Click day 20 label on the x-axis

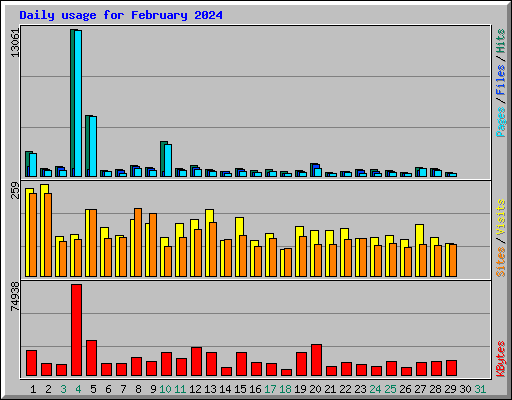(x=315, y=389)
